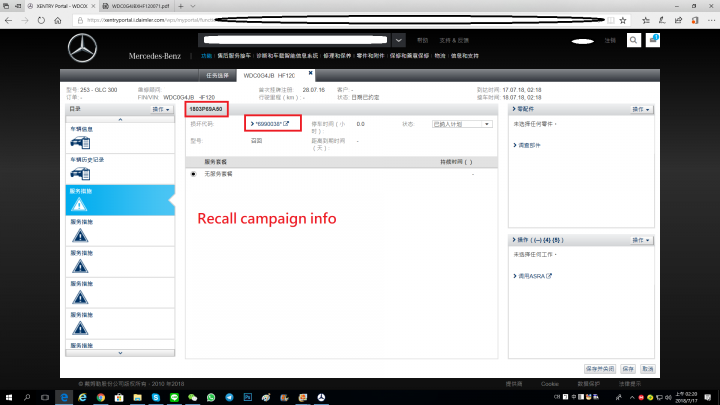Click the 保存并关闭 button

tap(600, 369)
